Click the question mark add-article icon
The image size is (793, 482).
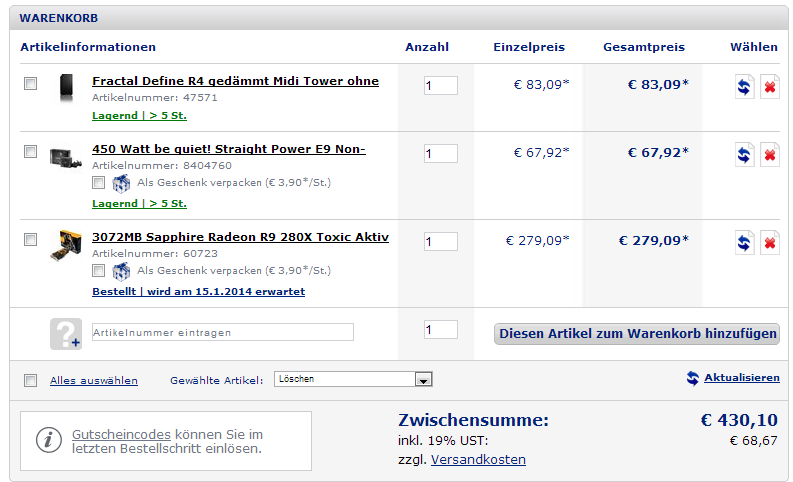pos(65,333)
